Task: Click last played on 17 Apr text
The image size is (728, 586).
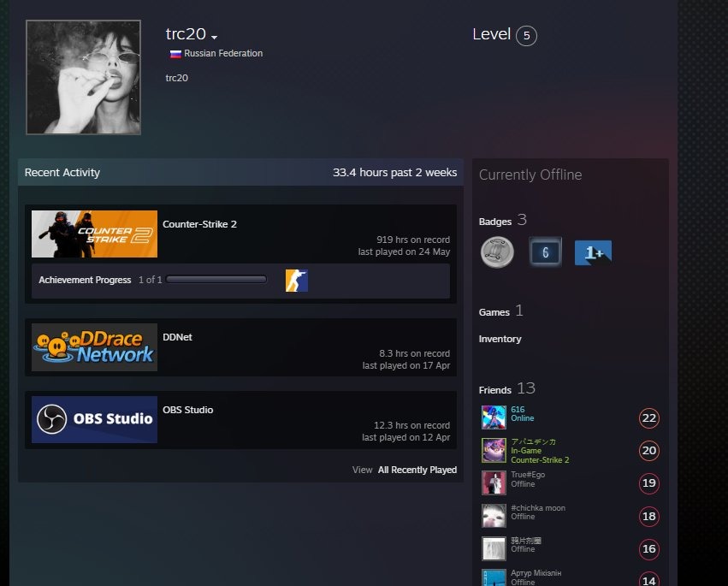Action: (406, 365)
